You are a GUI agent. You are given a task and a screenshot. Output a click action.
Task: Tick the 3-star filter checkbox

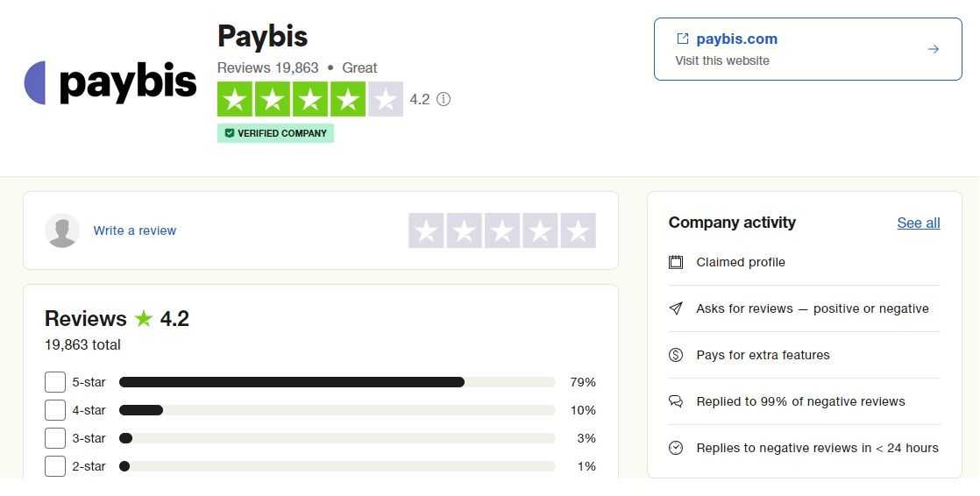pyautogui.click(x=55, y=438)
